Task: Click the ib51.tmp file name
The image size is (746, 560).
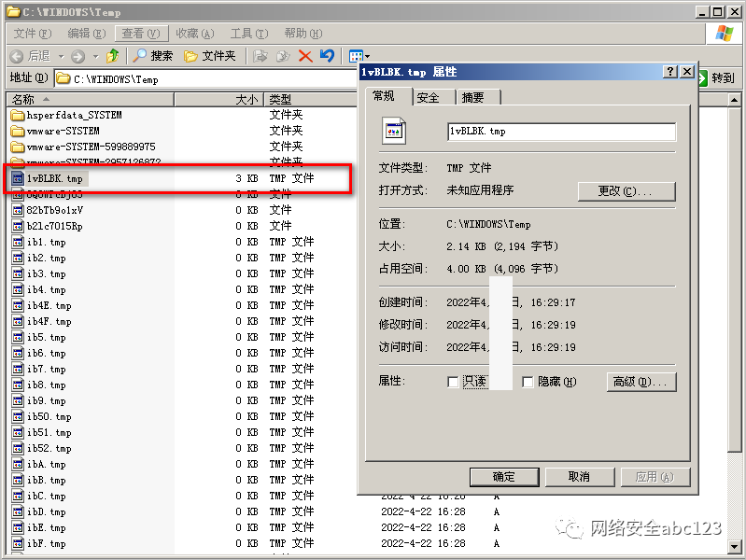Action: pos(49,432)
